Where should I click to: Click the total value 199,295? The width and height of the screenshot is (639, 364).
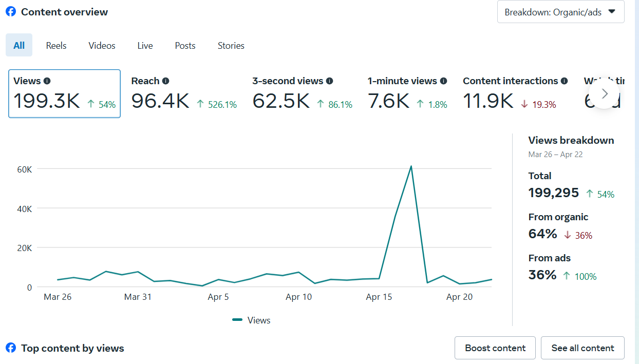(554, 193)
